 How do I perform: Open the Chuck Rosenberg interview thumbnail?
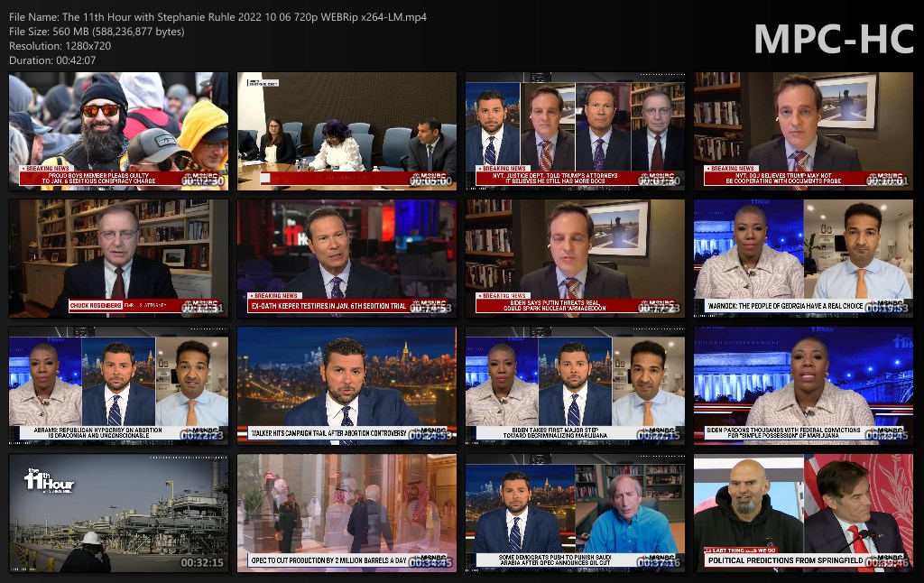tap(118, 259)
